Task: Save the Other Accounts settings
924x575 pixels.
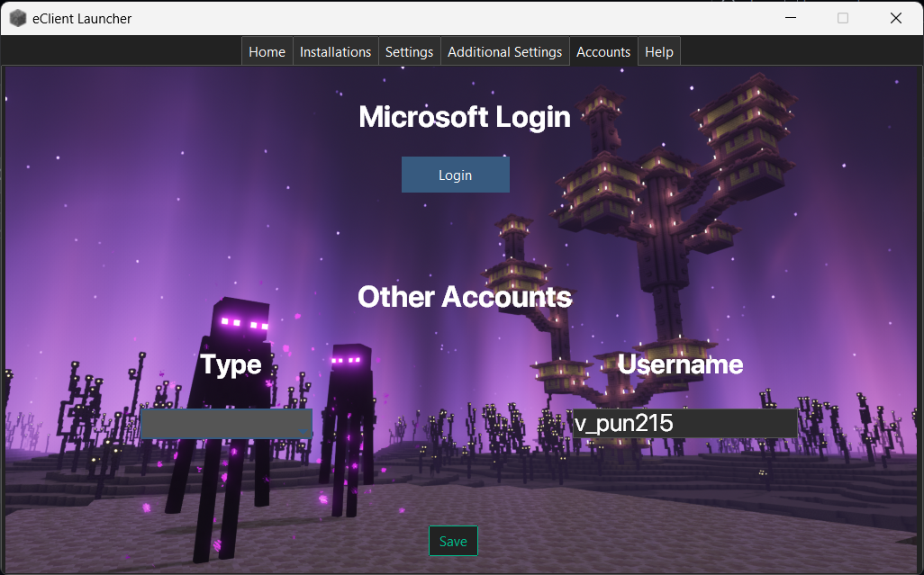Action: [453, 541]
